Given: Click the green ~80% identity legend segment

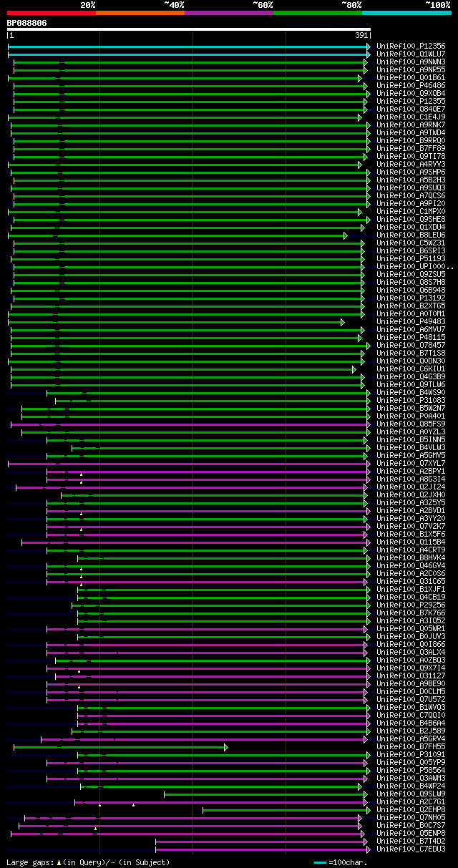Looking at the screenshot, I should [317, 12].
